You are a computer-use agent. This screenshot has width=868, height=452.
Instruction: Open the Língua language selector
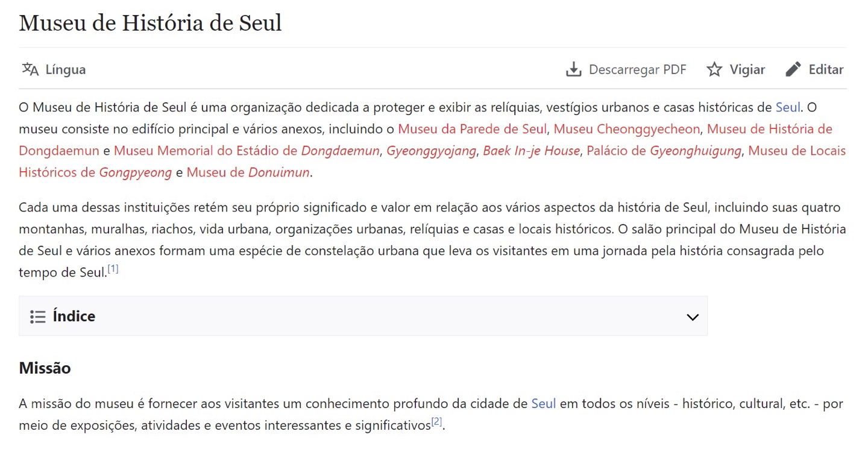coord(54,69)
